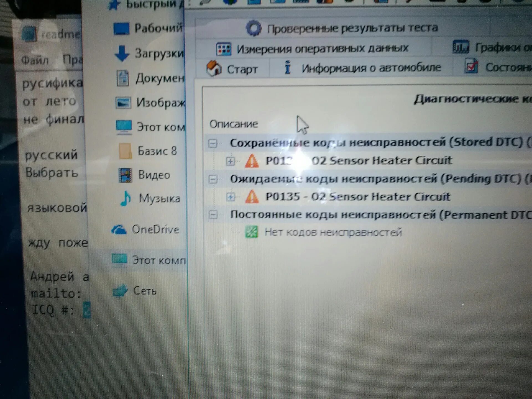Click the stored P01 code warning triangle
This screenshot has width=532, height=399.
pyautogui.click(x=252, y=161)
